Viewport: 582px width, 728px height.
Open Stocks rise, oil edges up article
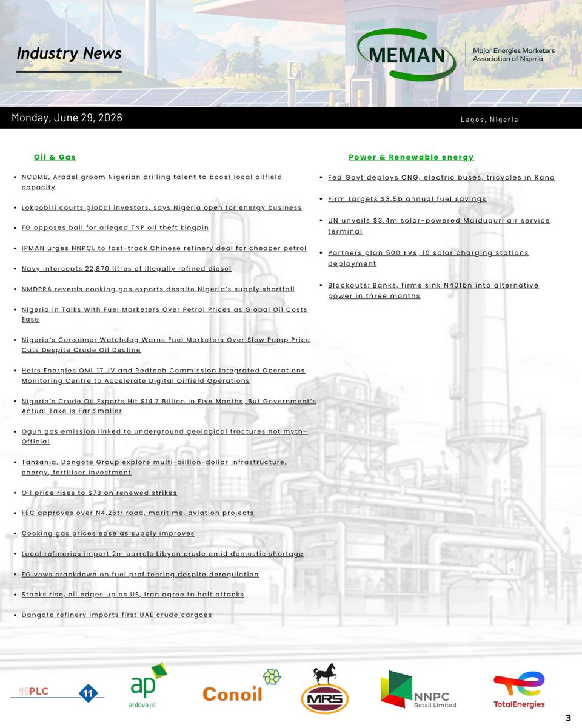point(133,595)
